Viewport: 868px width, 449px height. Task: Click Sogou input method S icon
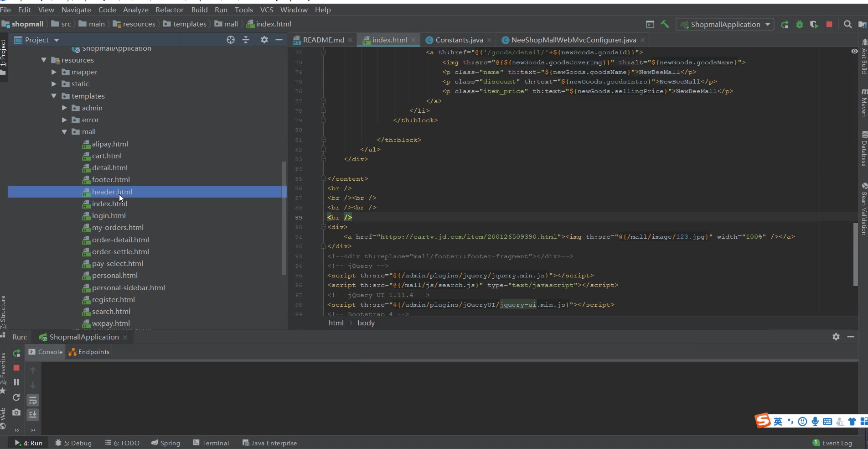point(763,420)
